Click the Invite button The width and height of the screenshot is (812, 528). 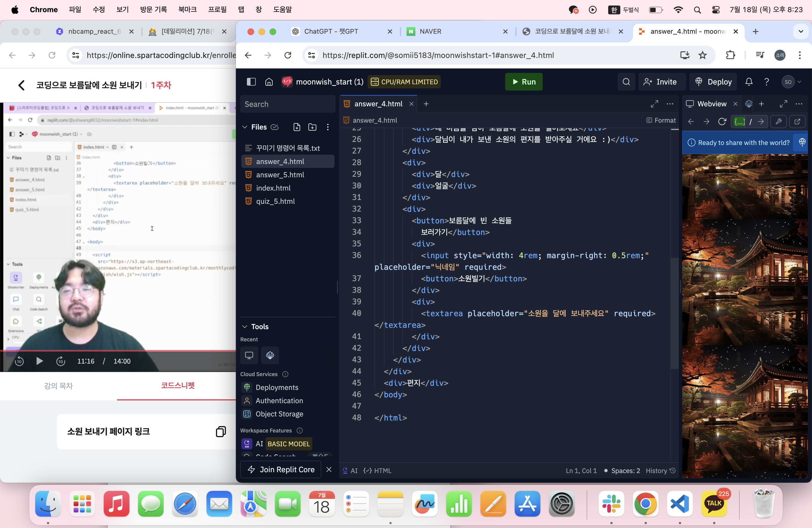(661, 82)
